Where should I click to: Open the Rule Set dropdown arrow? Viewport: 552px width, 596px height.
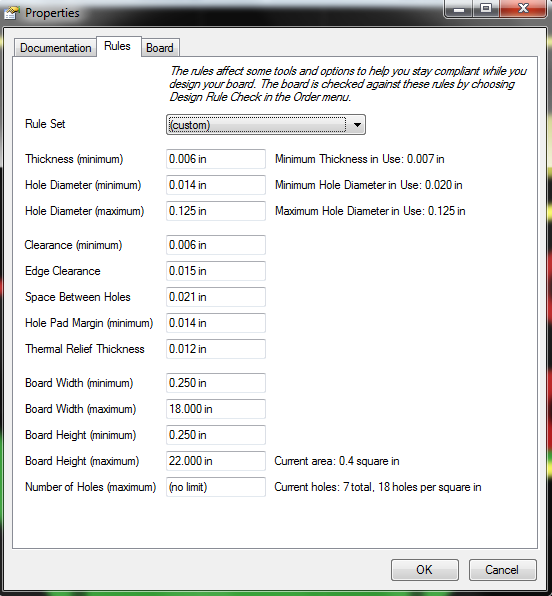click(357, 125)
